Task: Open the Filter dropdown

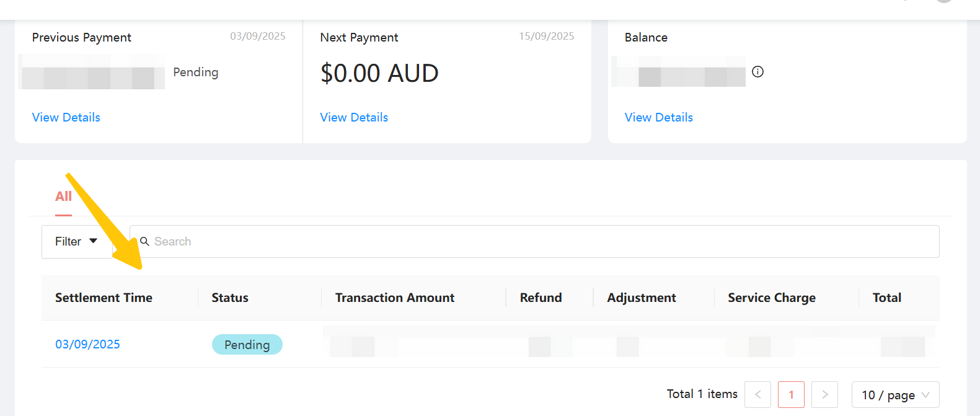Action: pyautogui.click(x=76, y=241)
